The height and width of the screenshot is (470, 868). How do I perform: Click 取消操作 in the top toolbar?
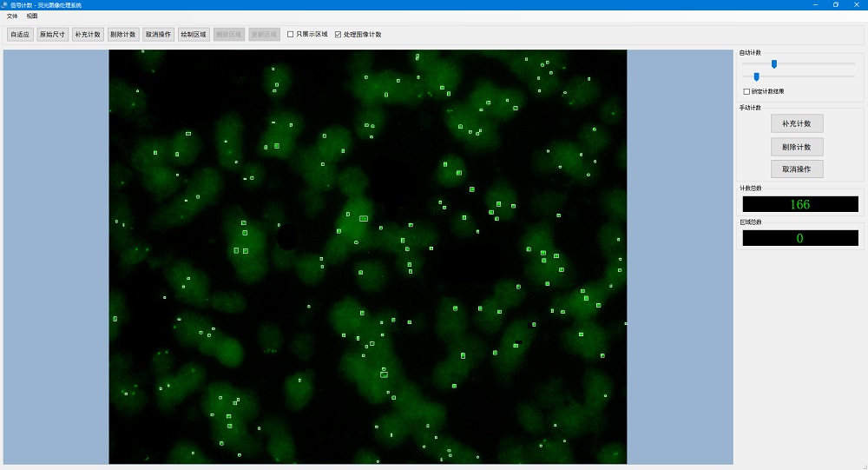click(x=158, y=35)
